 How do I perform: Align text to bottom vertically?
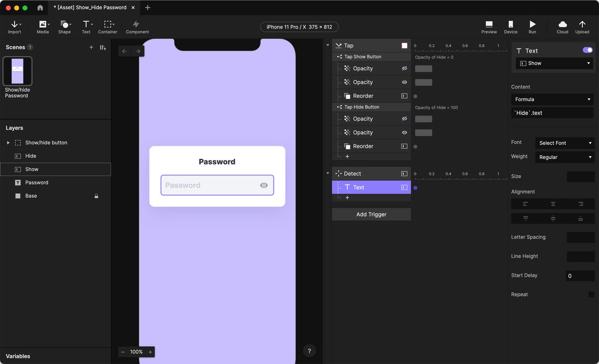[x=581, y=219]
